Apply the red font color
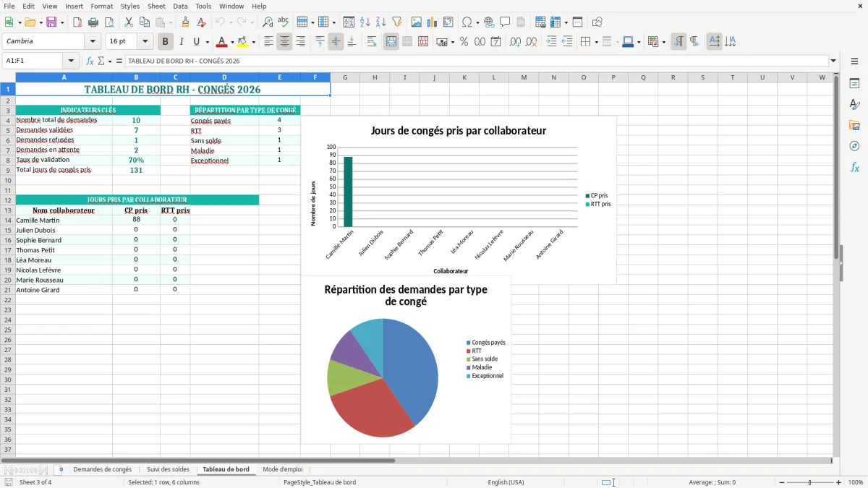The width and height of the screenshot is (868, 488). pos(222,42)
